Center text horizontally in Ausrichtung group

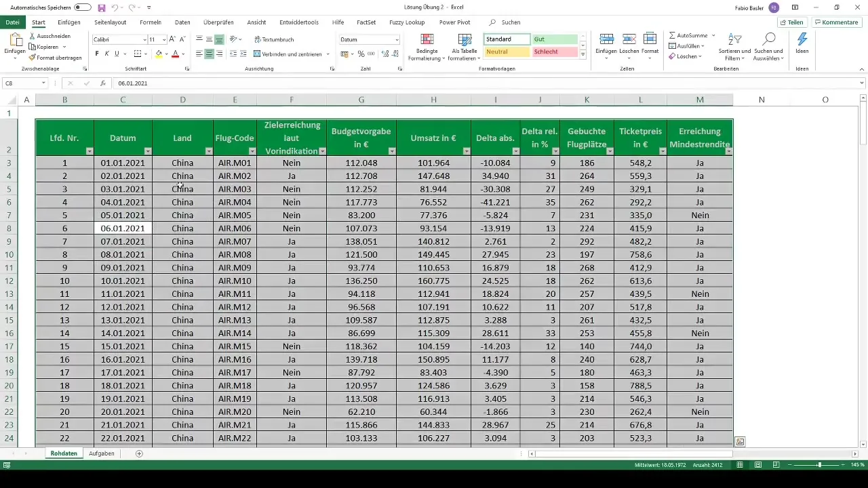(210, 54)
